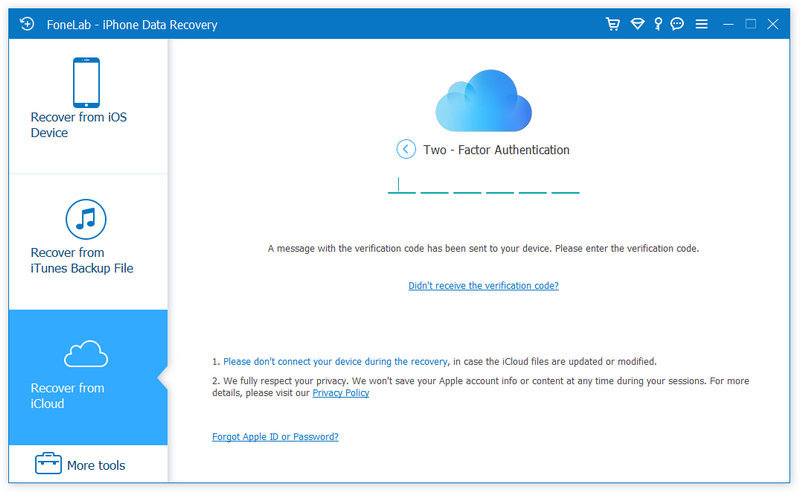Close the FoneLab window
This screenshot has height=493, width=800.
click(x=773, y=24)
